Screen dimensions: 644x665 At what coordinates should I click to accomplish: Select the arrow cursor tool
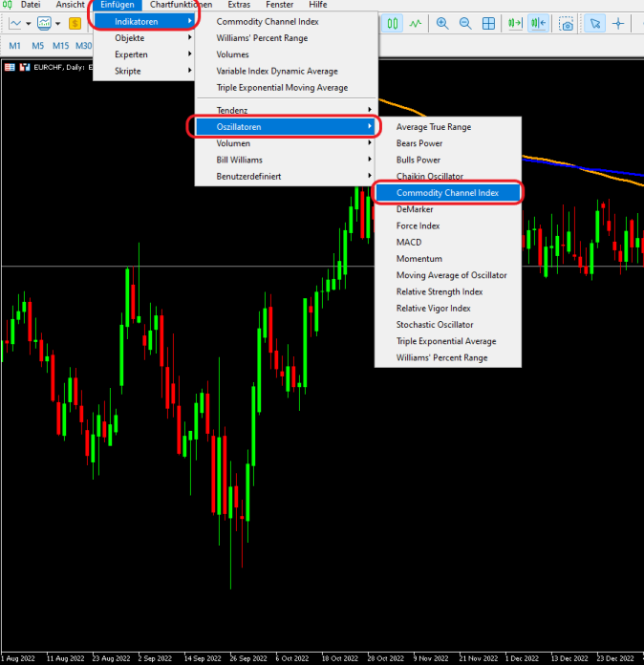click(594, 23)
